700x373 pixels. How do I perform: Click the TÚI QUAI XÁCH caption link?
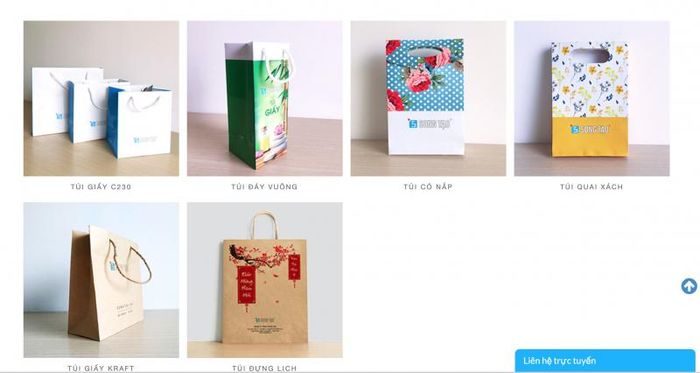click(x=592, y=186)
